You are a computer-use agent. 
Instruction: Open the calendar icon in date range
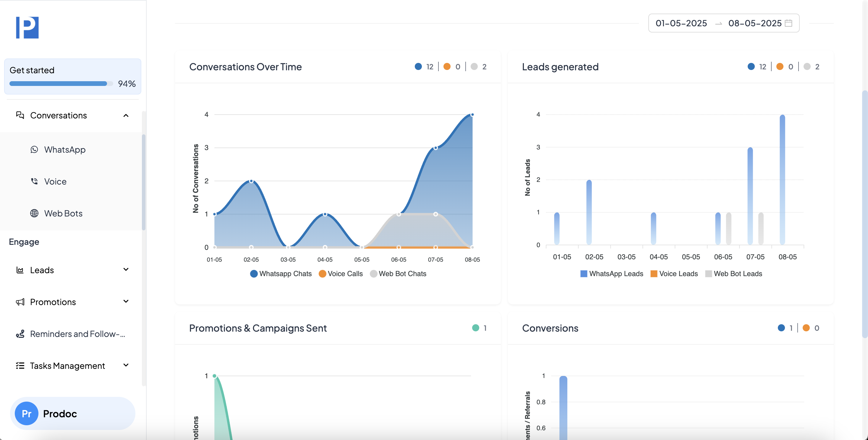[788, 23]
